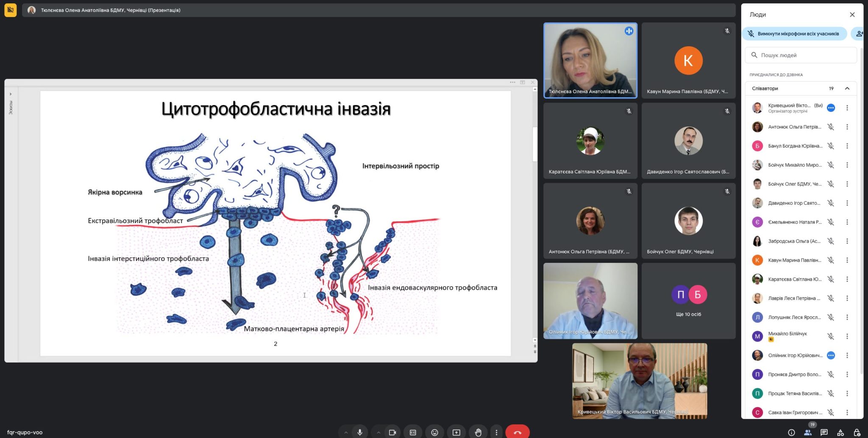Open the in-call chat panel
The height and width of the screenshot is (438, 868).
824,432
